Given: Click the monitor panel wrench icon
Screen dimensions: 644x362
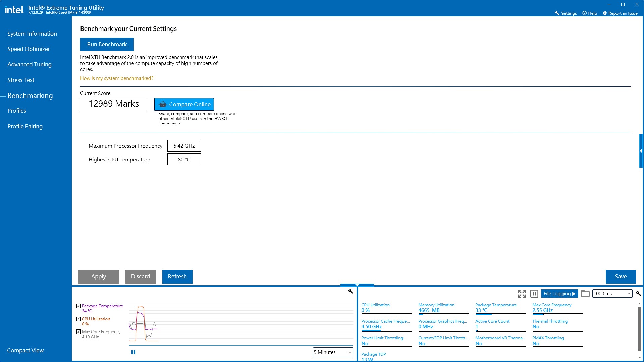Looking at the screenshot, I should [x=638, y=294].
